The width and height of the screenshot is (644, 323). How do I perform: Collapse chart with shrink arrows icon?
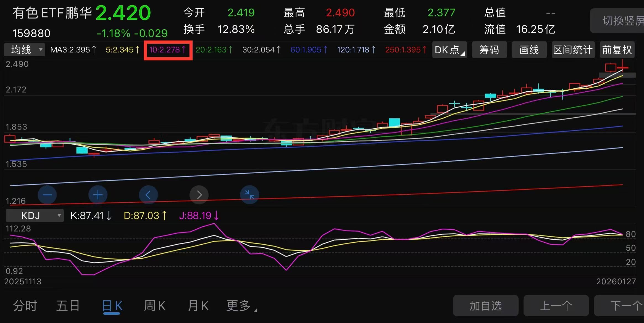249,195
